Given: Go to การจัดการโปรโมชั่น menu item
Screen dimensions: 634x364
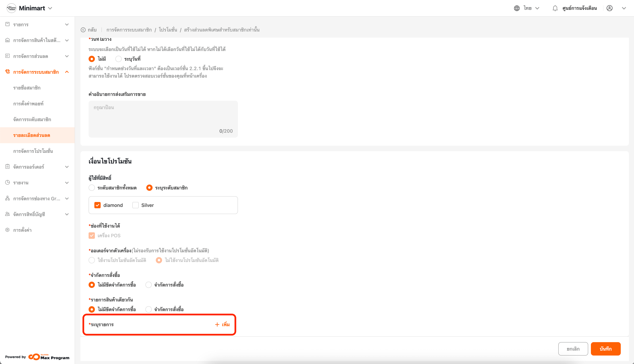Looking at the screenshot, I should click(x=33, y=151).
